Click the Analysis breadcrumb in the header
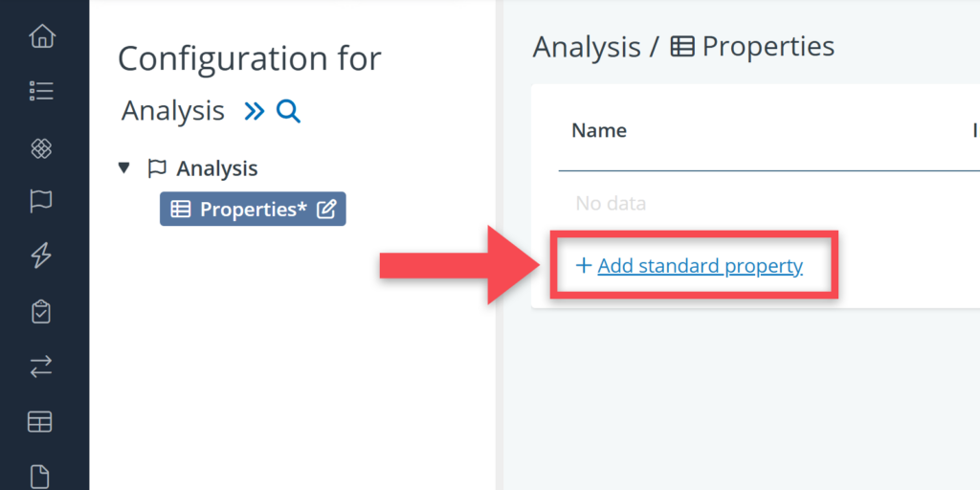Viewport: 980px width, 490px height. (x=586, y=46)
